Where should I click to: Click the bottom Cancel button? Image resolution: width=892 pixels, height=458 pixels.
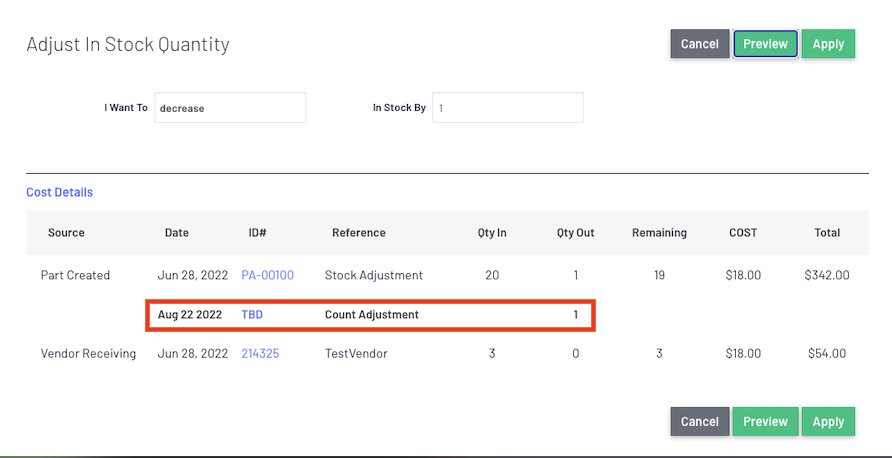(700, 422)
